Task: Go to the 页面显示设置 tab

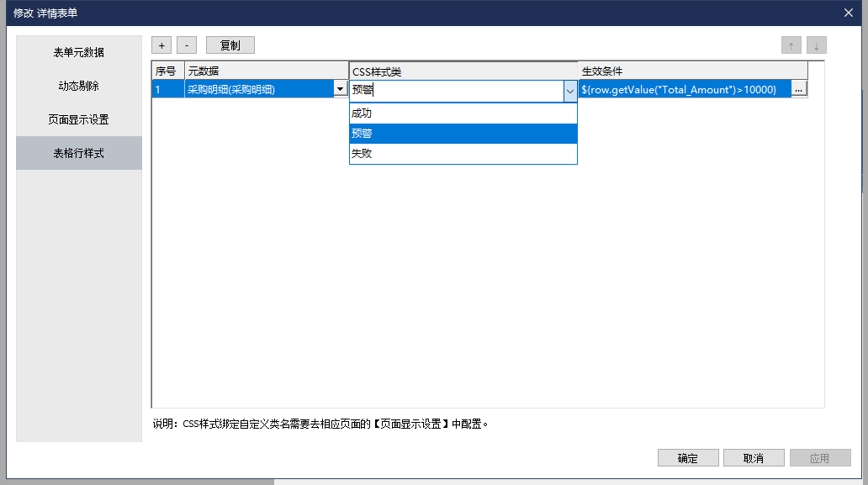Action: click(x=79, y=119)
